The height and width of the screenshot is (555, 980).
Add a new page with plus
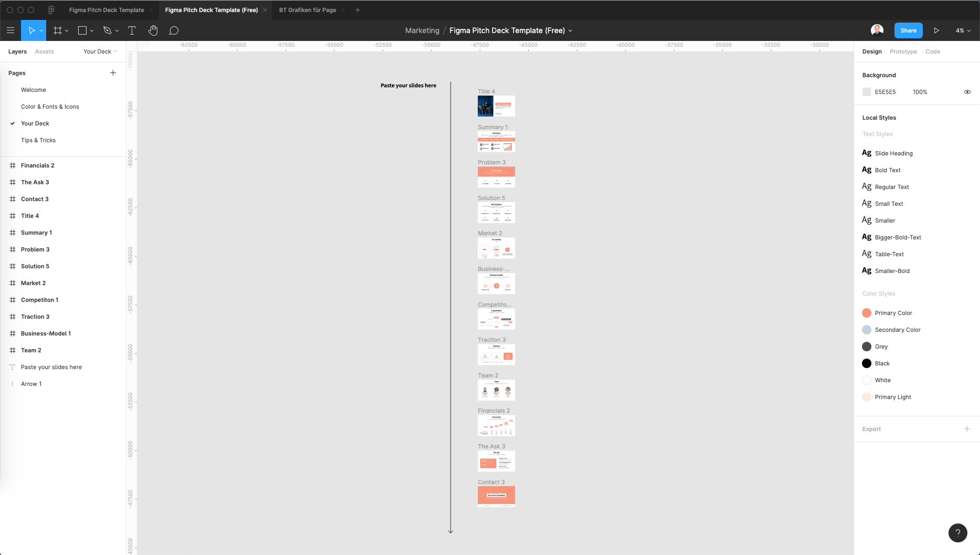click(113, 73)
